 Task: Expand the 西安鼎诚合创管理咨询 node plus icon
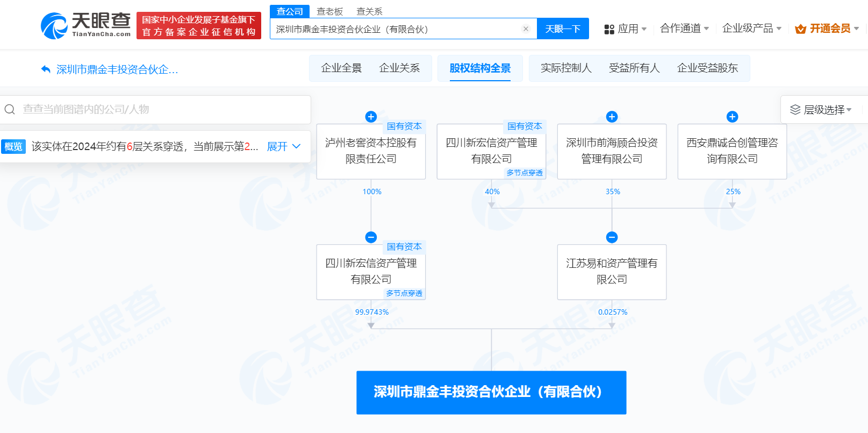coord(732,117)
